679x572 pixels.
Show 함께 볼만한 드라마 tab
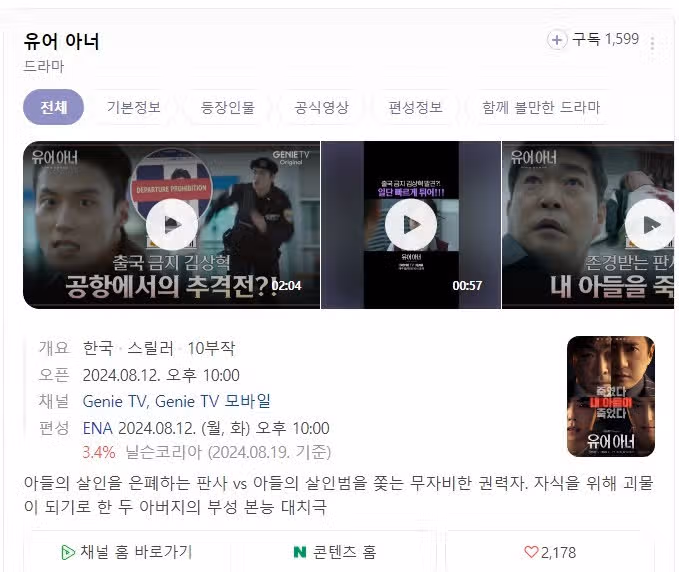[x=541, y=107]
